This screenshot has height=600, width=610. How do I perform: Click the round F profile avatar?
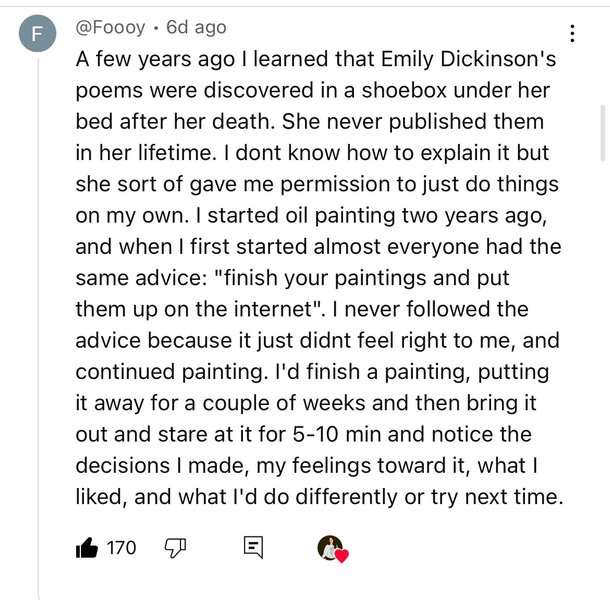tap(38, 35)
